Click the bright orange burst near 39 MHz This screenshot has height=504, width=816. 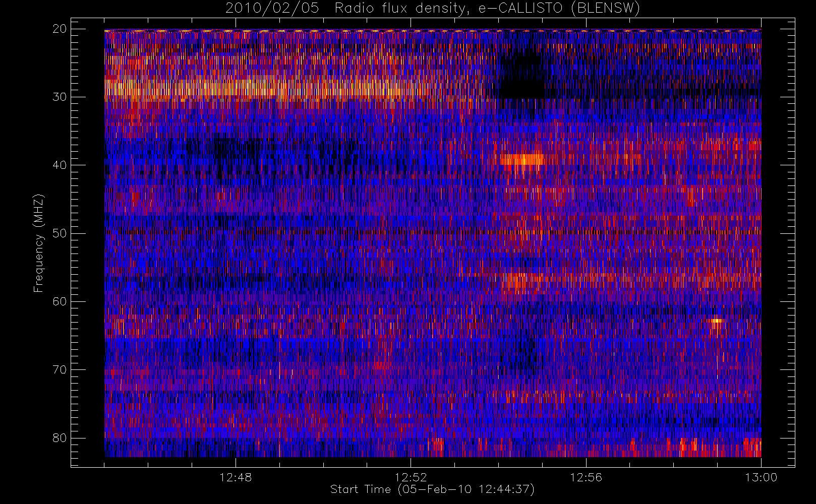[522, 159]
